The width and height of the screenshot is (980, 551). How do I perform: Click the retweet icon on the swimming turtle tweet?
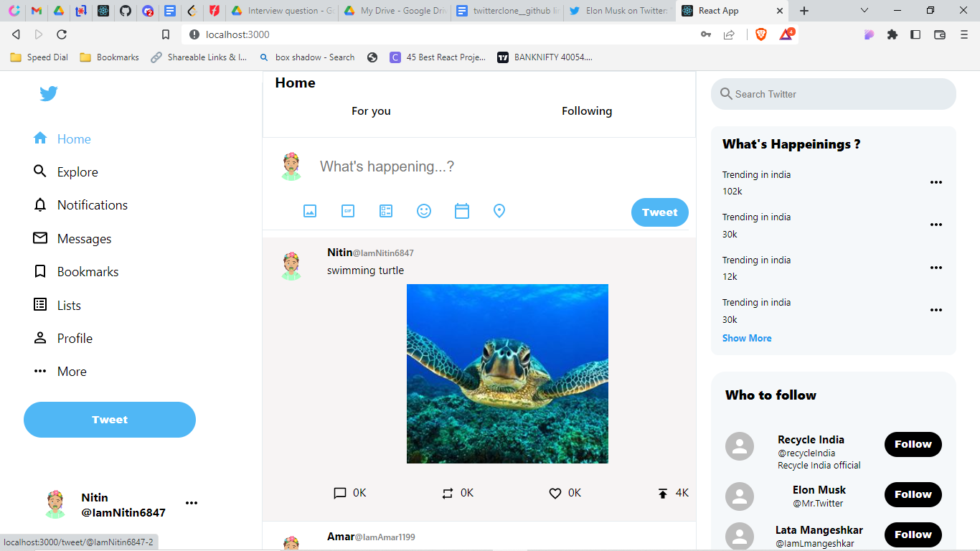[x=447, y=493]
